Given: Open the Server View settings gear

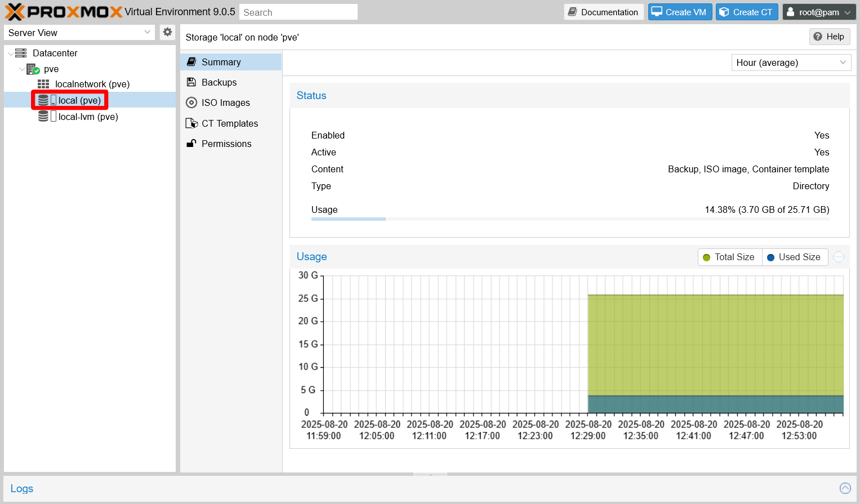Looking at the screenshot, I should pos(167,32).
